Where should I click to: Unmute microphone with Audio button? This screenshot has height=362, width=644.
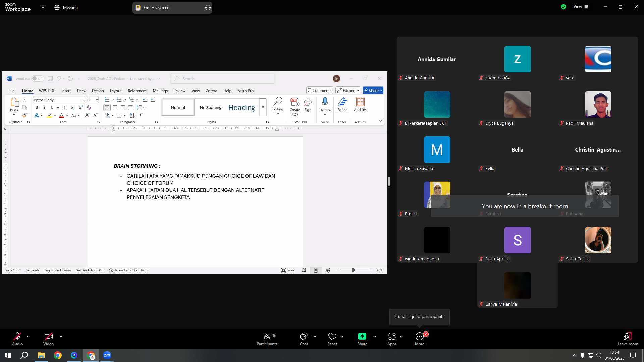17,339
